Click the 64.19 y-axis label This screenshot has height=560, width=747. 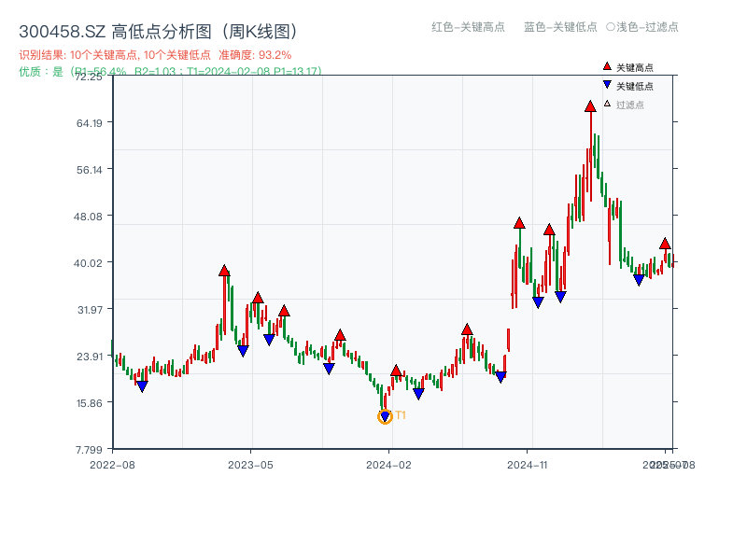[x=90, y=123]
